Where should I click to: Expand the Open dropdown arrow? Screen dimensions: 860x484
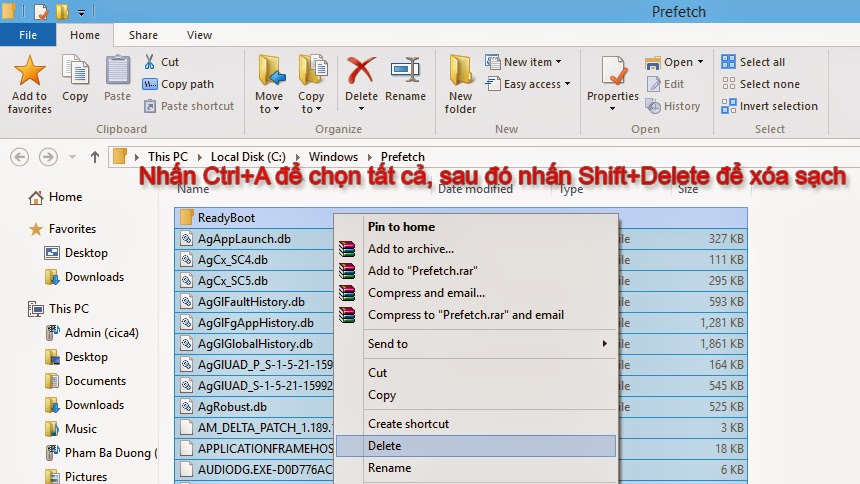700,62
